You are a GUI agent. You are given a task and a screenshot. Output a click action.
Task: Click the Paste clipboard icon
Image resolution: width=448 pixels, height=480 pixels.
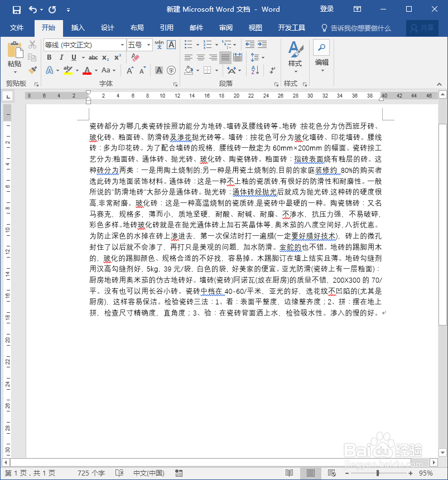15,50
